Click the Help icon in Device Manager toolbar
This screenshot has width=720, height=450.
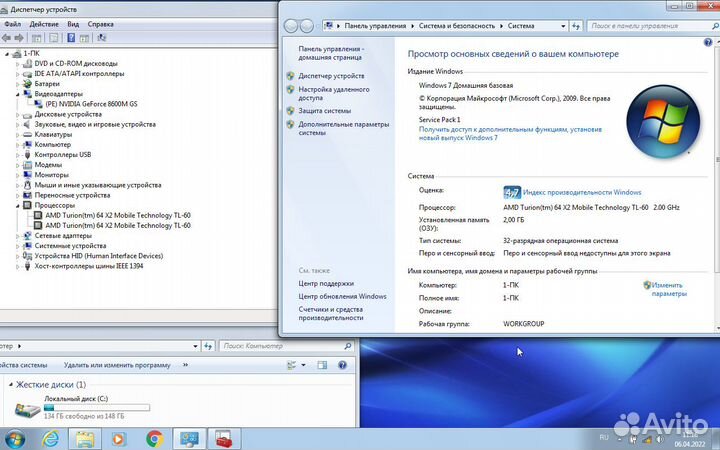tap(71, 38)
